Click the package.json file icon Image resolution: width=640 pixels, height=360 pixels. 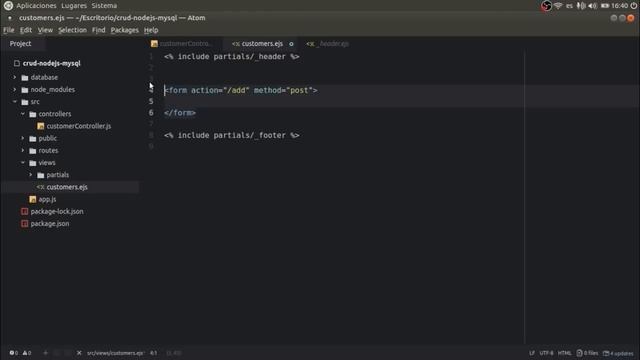pyautogui.click(x=24, y=224)
